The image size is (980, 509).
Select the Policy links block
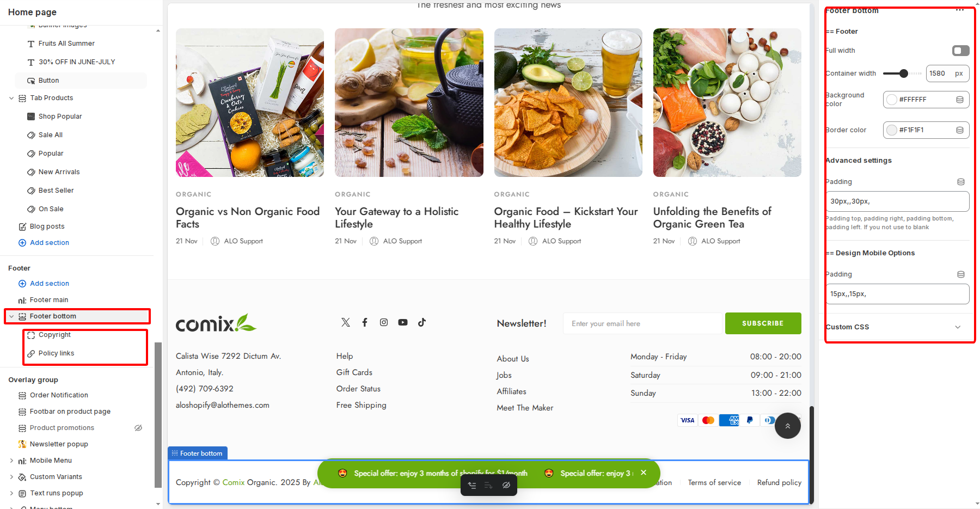click(56, 353)
